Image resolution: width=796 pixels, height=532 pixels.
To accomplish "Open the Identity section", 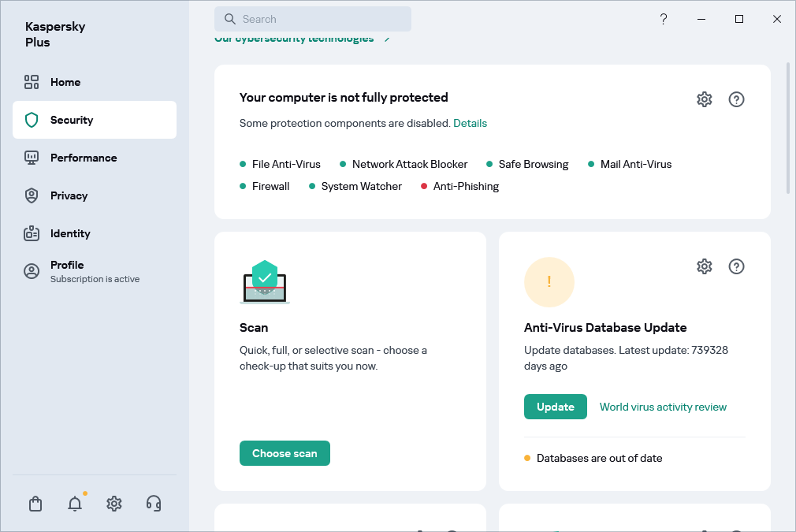I will point(70,233).
